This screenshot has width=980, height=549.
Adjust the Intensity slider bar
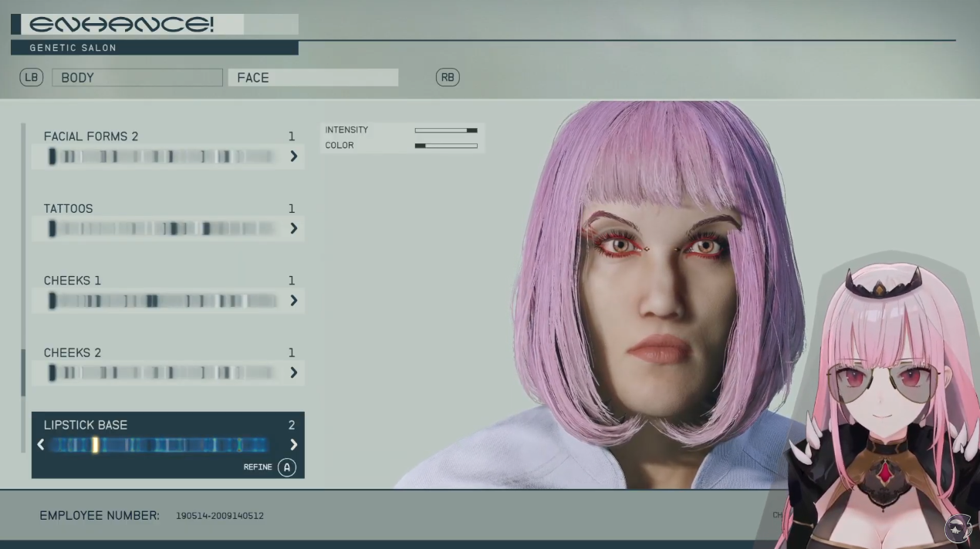[x=445, y=130]
